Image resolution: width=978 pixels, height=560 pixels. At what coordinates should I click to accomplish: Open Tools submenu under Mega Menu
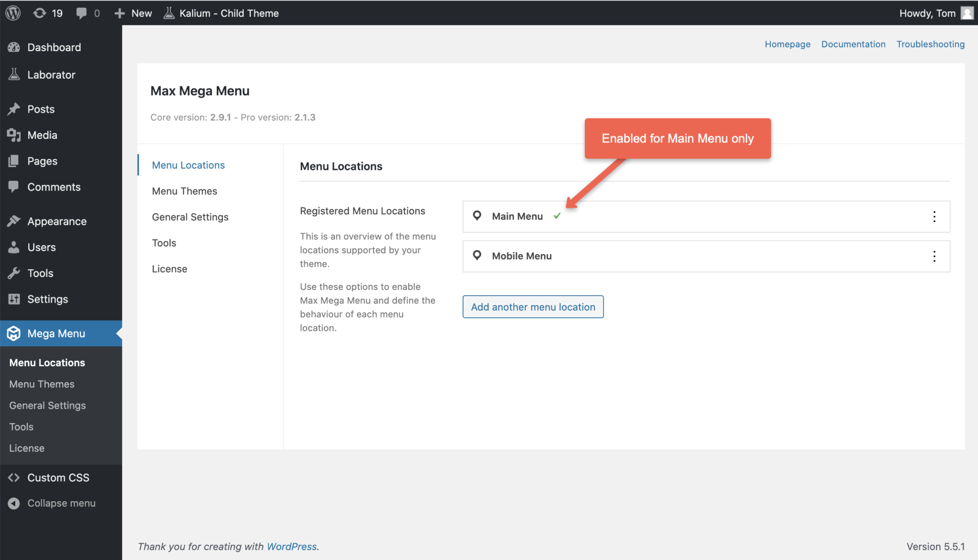pyautogui.click(x=21, y=427)
